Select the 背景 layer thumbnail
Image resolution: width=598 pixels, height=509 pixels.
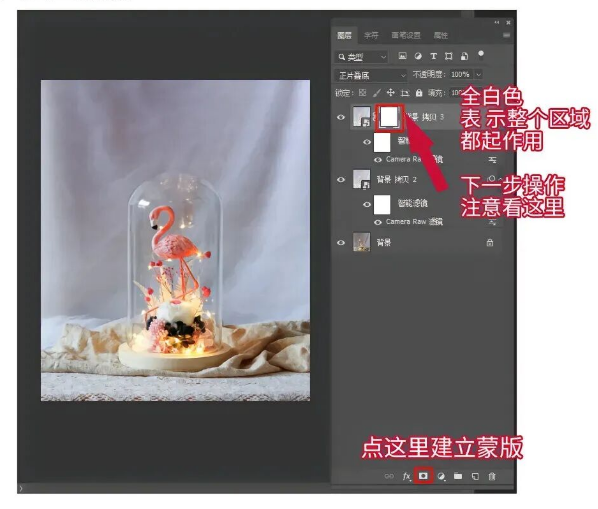click(x=362, y=242)
